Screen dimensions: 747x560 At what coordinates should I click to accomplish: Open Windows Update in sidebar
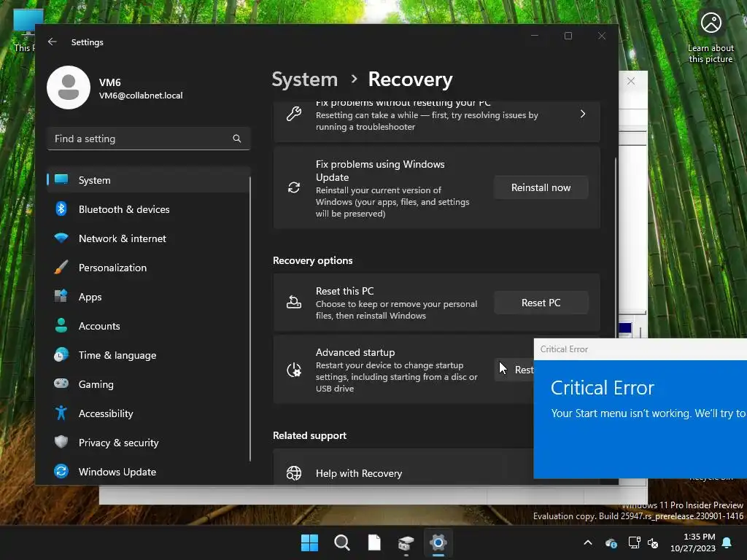[149, 472]
